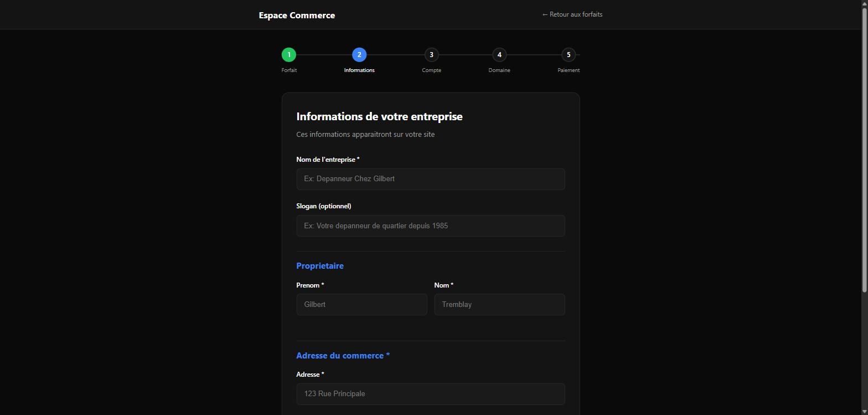Go back via Retour aux forfaits link
This screenshot has width=868, height=415.
(572, 14)
